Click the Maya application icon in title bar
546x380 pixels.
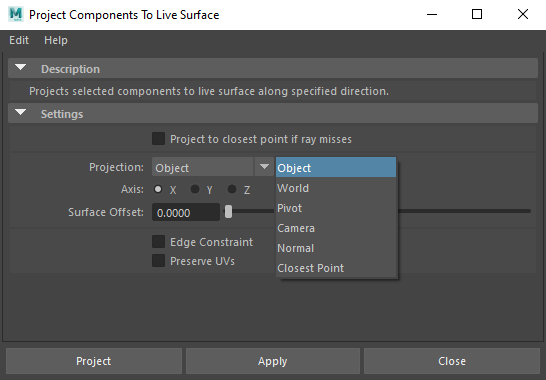click(16, 14)
